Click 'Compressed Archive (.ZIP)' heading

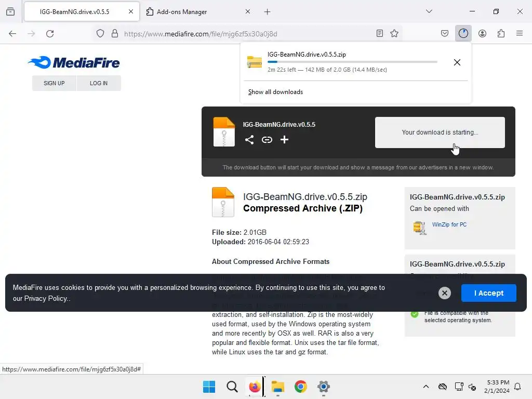click(303, 208)
